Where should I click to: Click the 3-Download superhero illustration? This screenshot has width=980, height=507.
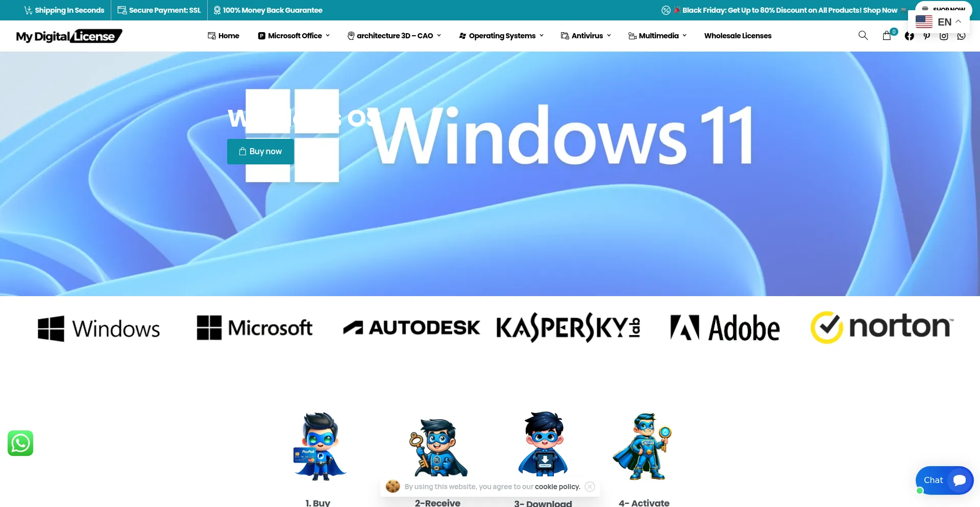(543, 444)
